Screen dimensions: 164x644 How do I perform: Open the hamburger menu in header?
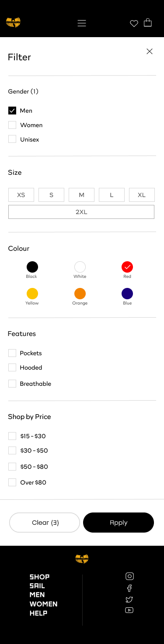[82, 23]
